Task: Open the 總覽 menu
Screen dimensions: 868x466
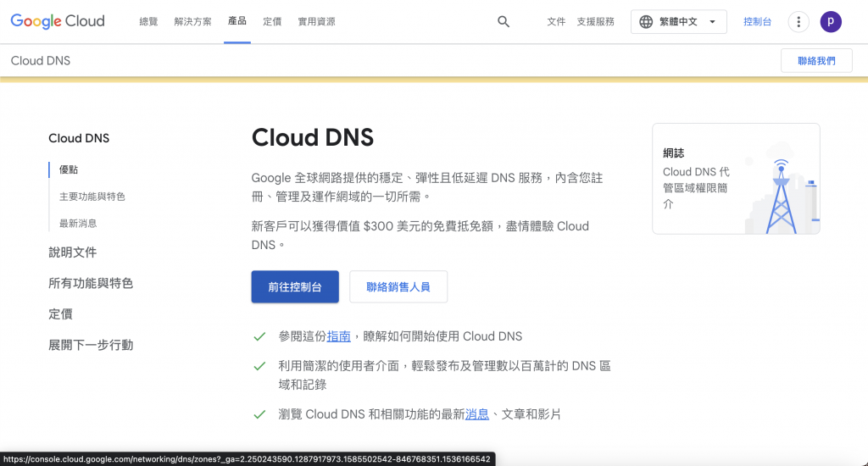Action: [x=148, y=21]
